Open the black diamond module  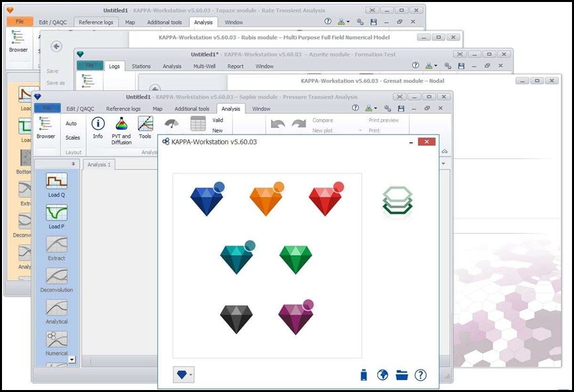pos(237,319)
